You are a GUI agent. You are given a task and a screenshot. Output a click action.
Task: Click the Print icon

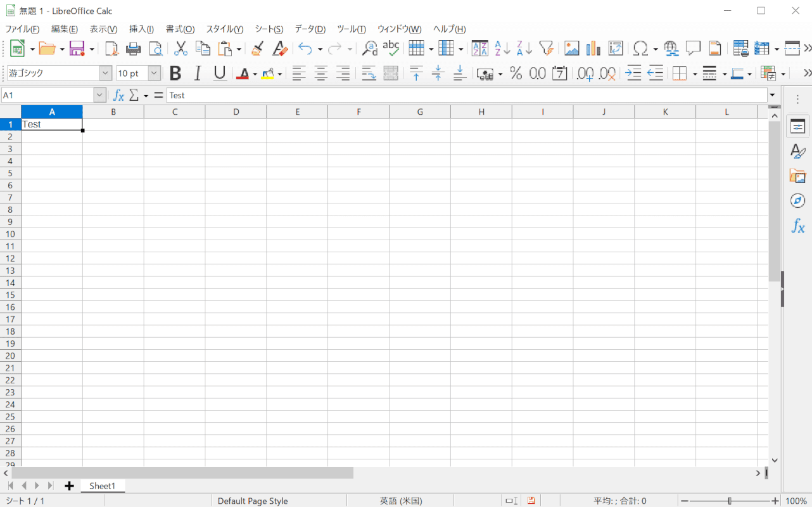point(133,48)
